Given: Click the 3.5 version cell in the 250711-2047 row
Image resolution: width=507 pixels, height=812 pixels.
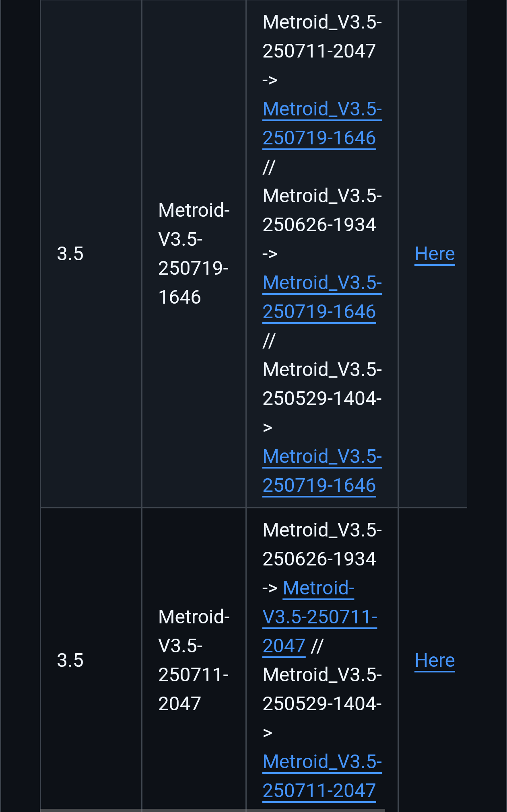Looking at the screenshot, I should [x=70, y=660].
